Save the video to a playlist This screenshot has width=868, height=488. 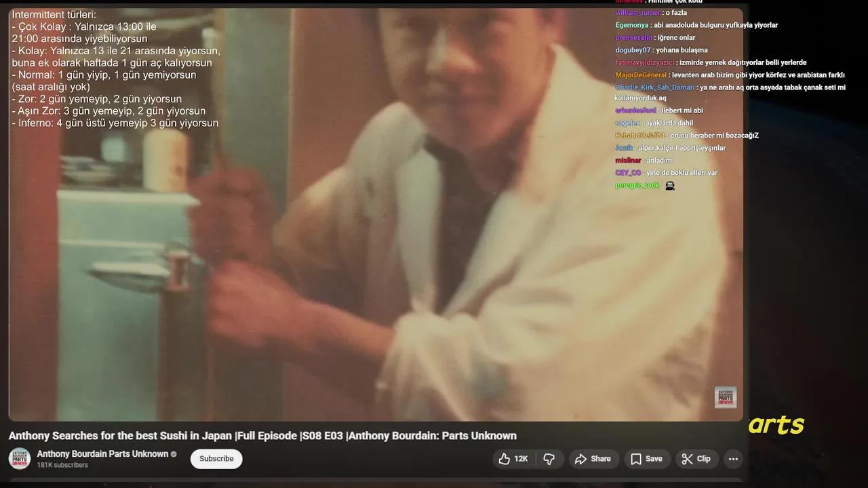(647, 459)
